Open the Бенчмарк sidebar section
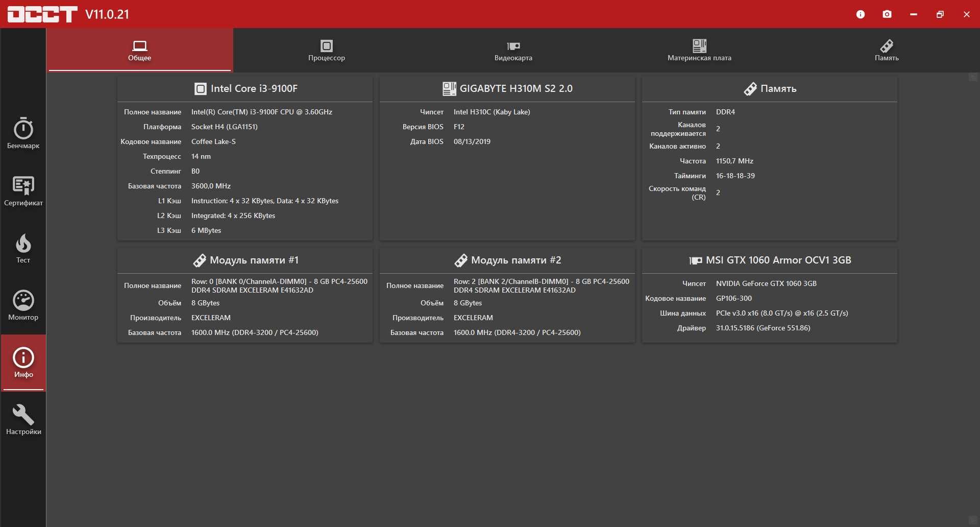980x527 pixels. [x=23, y=134]
